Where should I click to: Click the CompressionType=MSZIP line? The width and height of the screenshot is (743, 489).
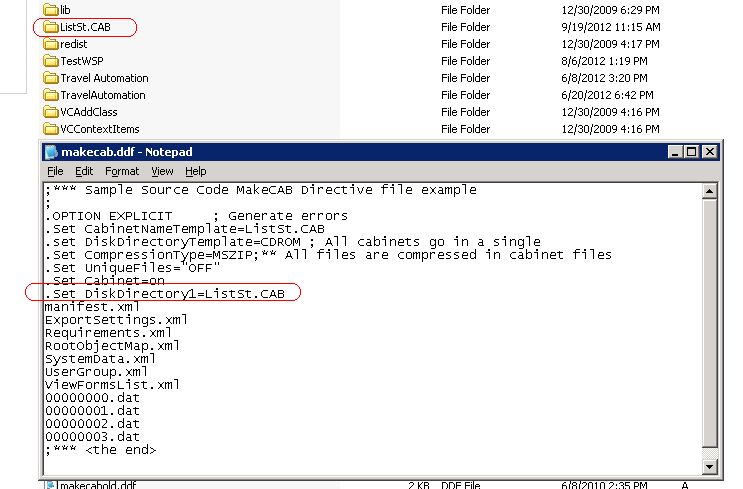pos(328,255)
